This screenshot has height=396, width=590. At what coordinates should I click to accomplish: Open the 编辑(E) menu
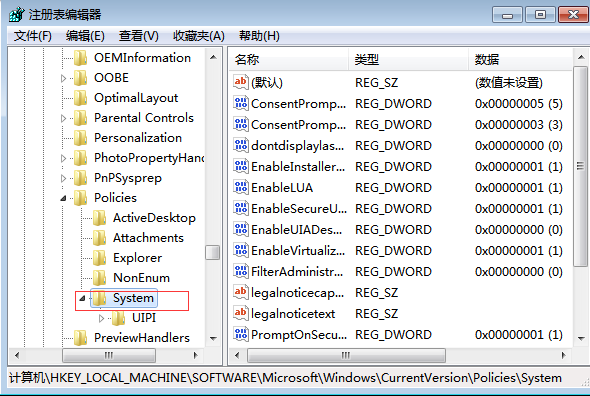click(x=85, y=36)
